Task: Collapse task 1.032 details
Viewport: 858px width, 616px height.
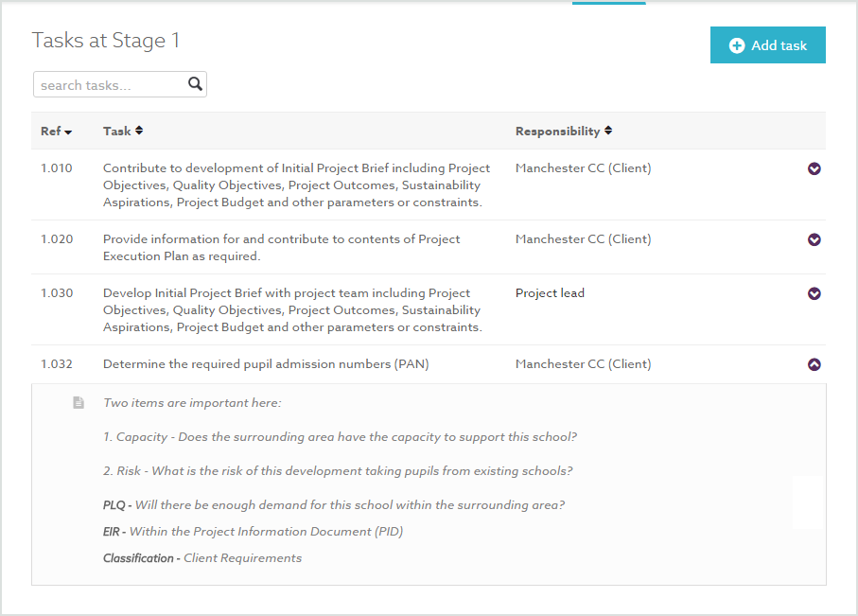Action: tap(814, 364)
